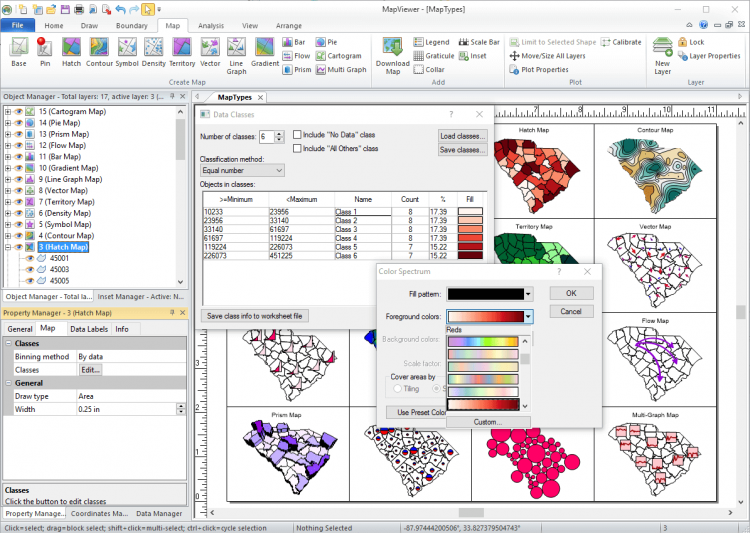Open Download Map
Image resolution: width=750 pixels, height=533 pixels.
[x=393, y=56]
